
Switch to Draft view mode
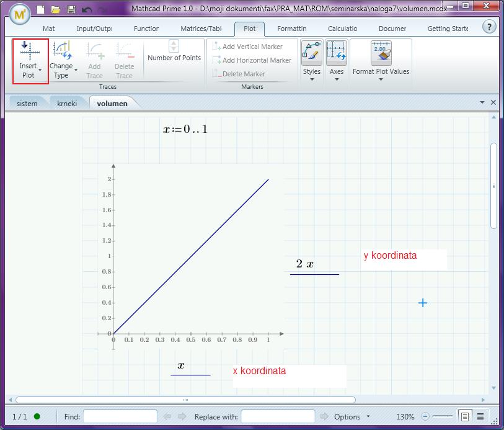480,416
